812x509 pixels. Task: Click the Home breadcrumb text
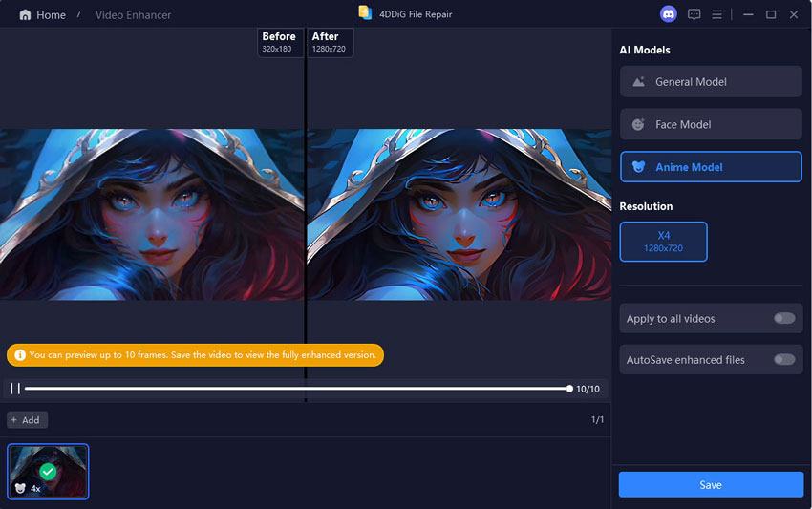51,15
